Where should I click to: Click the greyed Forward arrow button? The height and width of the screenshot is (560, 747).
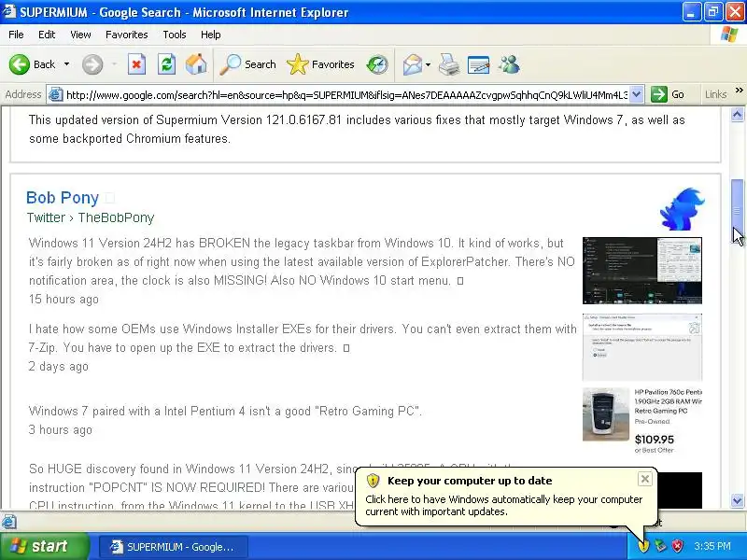coord(92,64)
